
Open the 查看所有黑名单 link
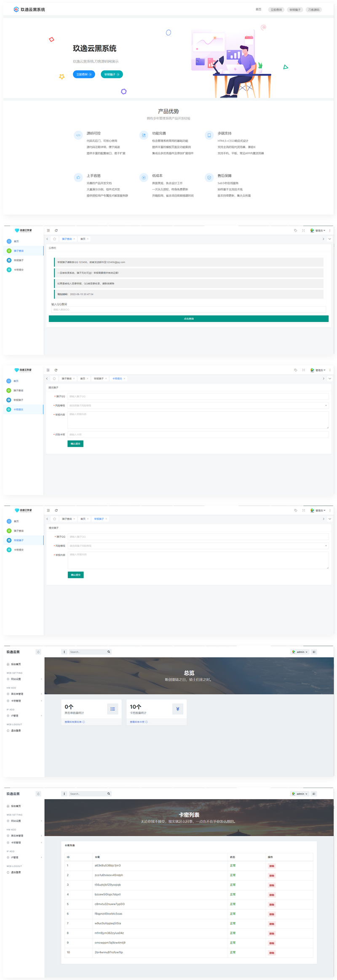(74, 722)
